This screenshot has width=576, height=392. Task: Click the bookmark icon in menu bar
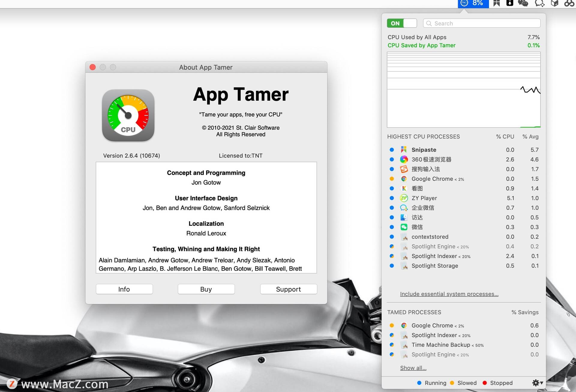[496, 3]
